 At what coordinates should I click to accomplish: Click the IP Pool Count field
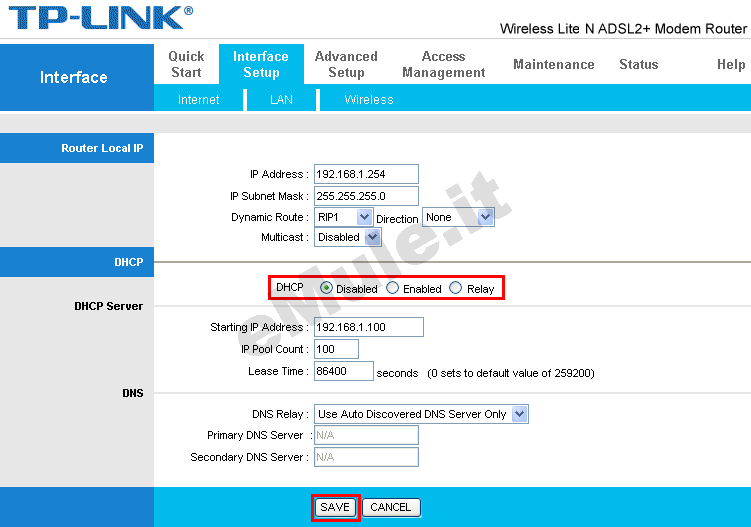pyautogui.click(x=336, y=349)
